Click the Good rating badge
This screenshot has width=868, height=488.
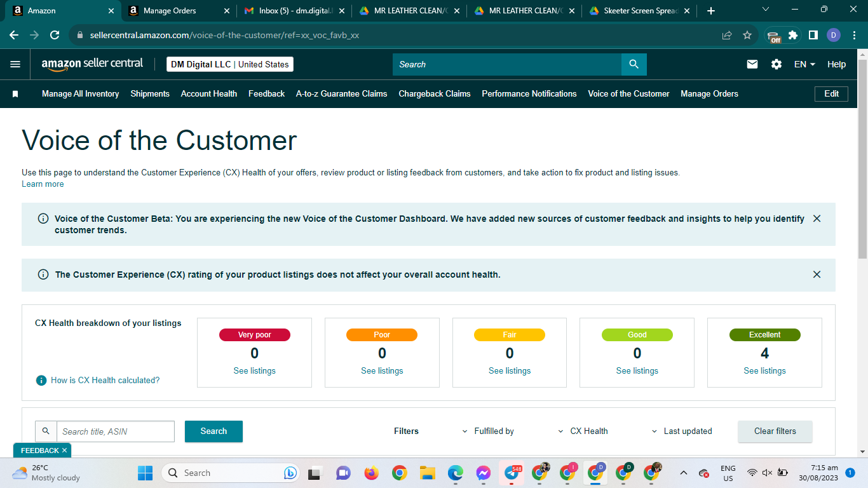click(x=637, y=335)
